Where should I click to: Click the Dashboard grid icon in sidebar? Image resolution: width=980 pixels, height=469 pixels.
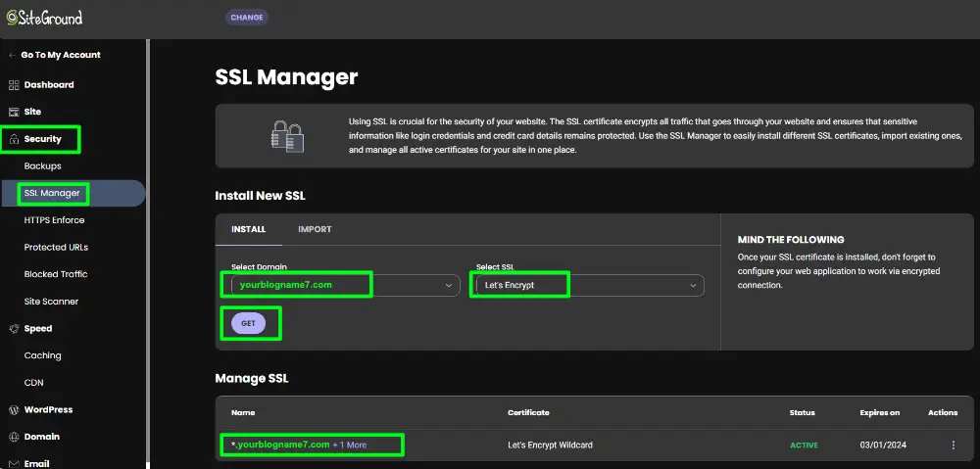(x=14, y=85)
